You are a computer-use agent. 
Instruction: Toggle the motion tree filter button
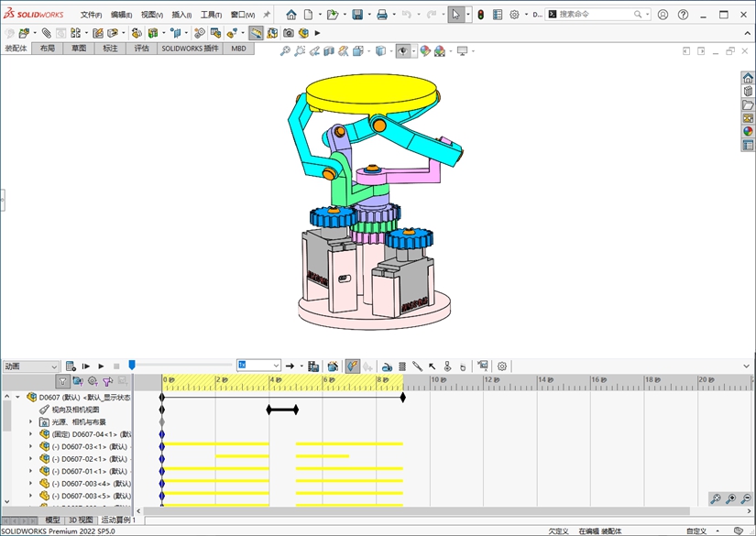click(x=62, y=381)
